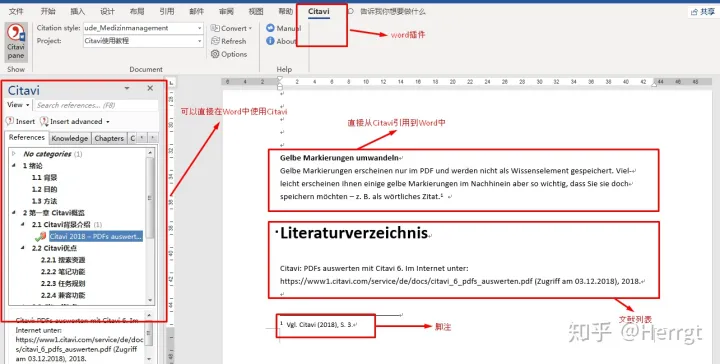Switch to the 帮助 ribbon tab
This screenshot has width=720, height=364.
pyautogui.click(x=286, y=11)
